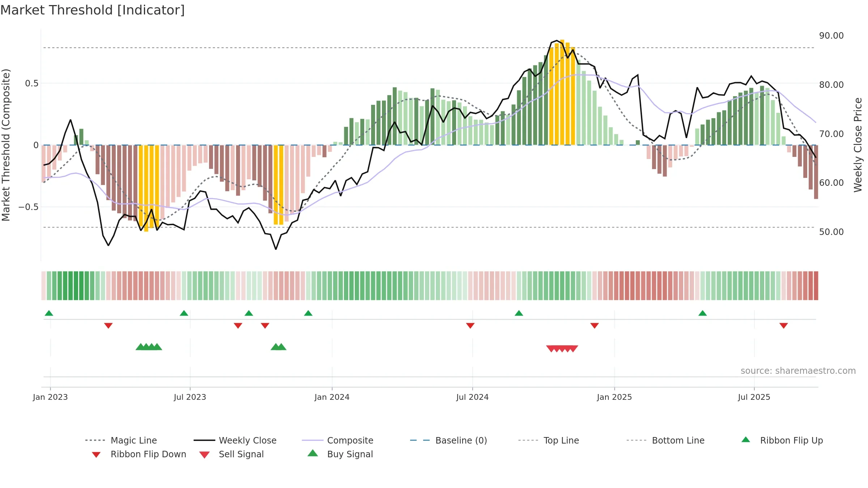
Task: Click the 60.00 price axis label
Action: (x=831, y=183)
